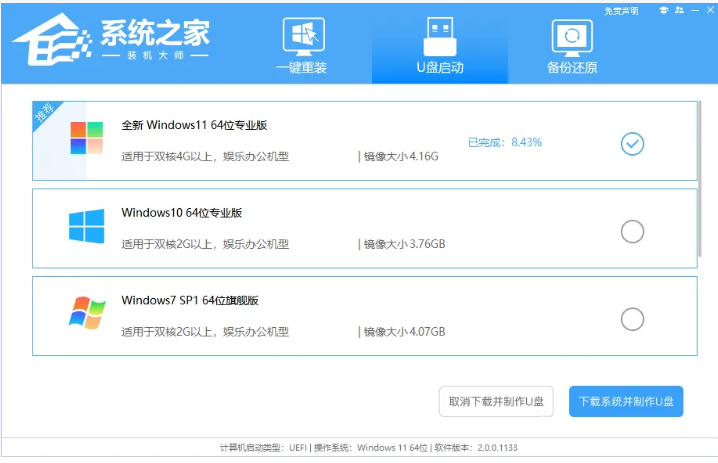Screen dimensions: 718x463
Task: Click the 计算机启动类型: UEFI status text
Action: point(263,448)
